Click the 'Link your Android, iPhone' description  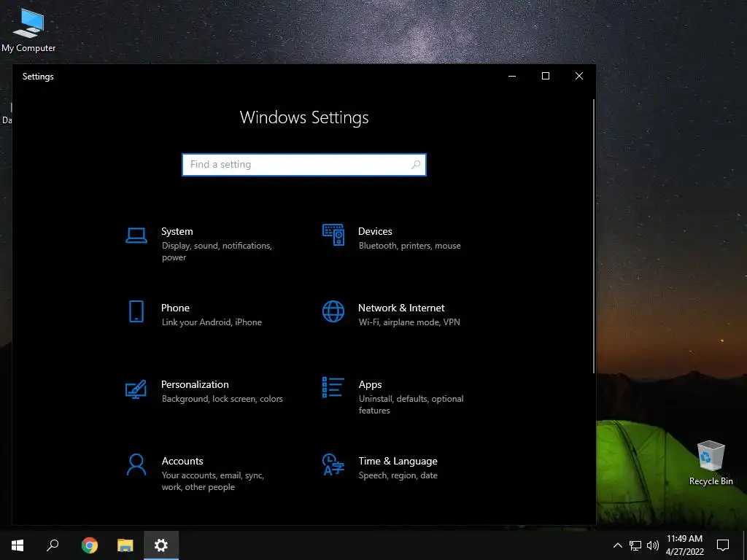click(212, 322)
